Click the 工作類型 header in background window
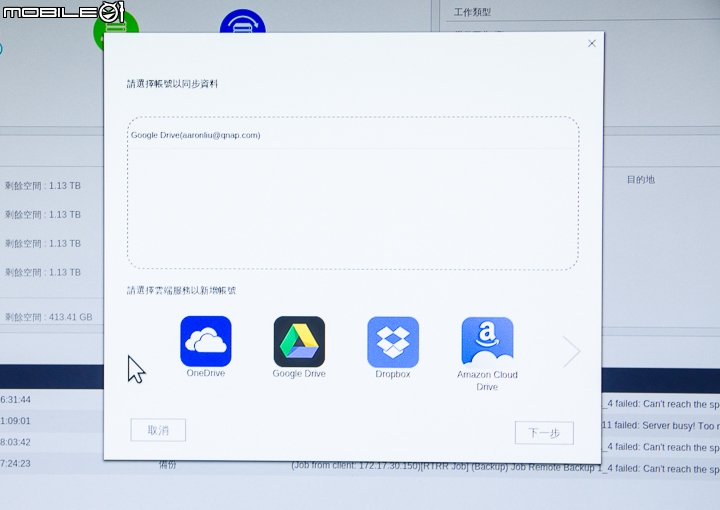The height and width of the screenshot is (510, 720). click(x=472, y=12)
